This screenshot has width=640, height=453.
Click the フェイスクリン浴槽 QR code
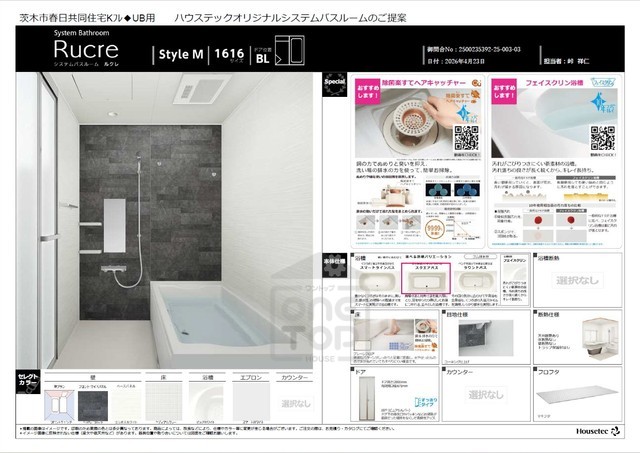pyautogui.click(x=603, y=139)
